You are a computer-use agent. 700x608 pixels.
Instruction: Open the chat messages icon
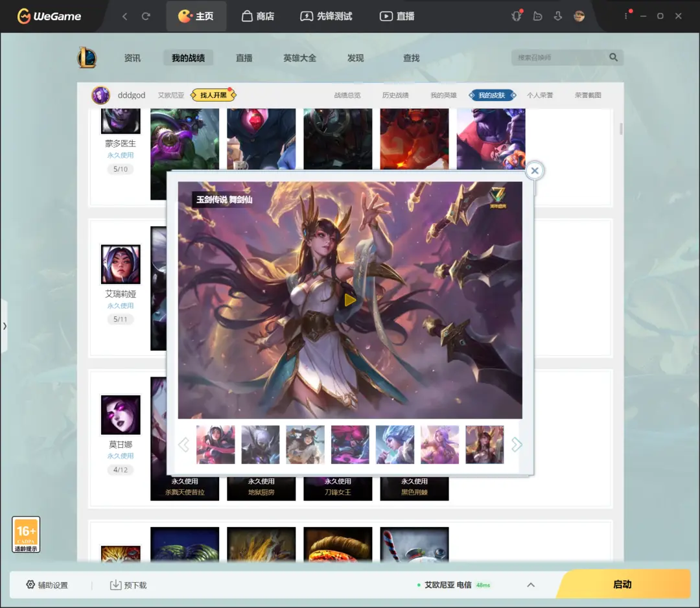(537, 16)
